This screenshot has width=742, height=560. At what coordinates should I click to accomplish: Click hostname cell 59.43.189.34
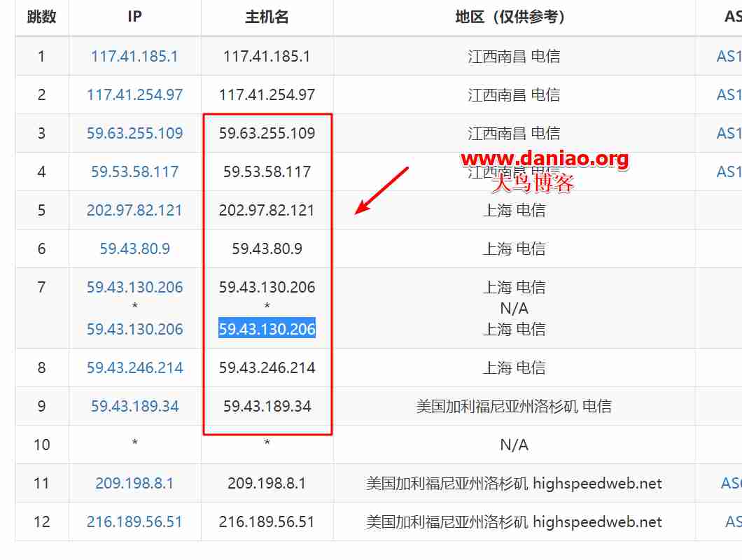267,406
